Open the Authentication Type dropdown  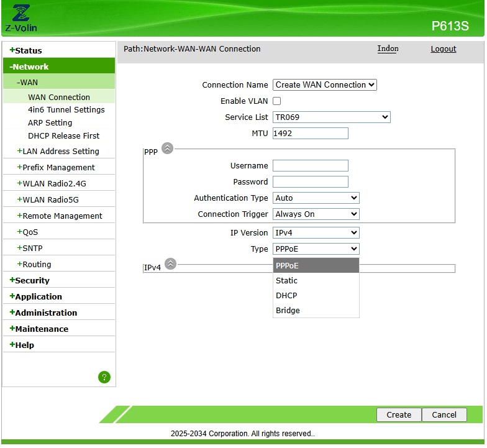[316, 198]
